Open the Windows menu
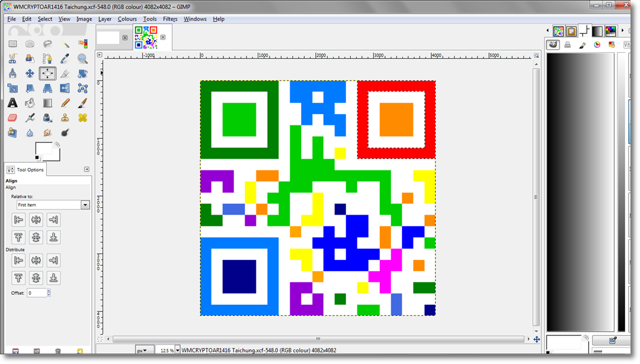This screenshot has width=640, height=364. click(x=195, y=19)
